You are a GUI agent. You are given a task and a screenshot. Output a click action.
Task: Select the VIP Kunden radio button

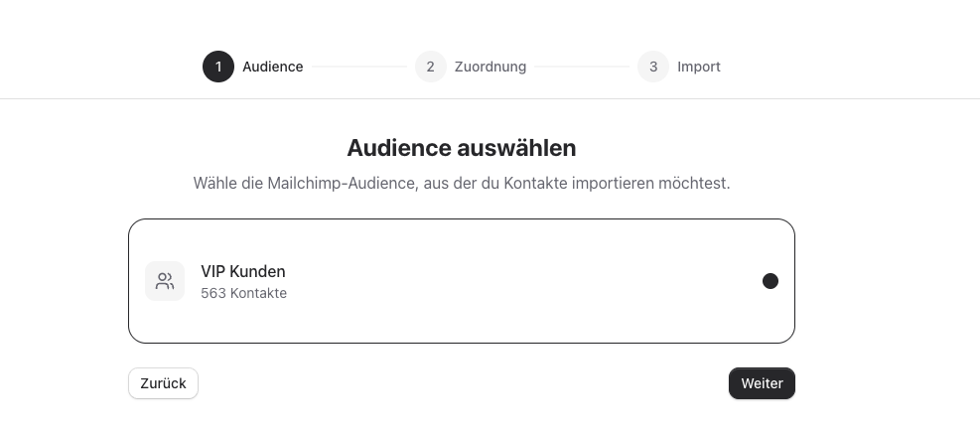point(770,281)
